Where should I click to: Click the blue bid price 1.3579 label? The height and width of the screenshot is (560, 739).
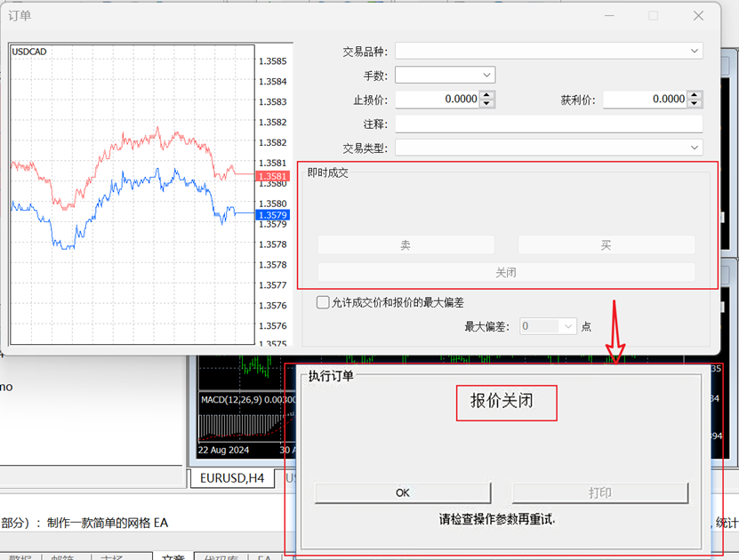(271, 215)
